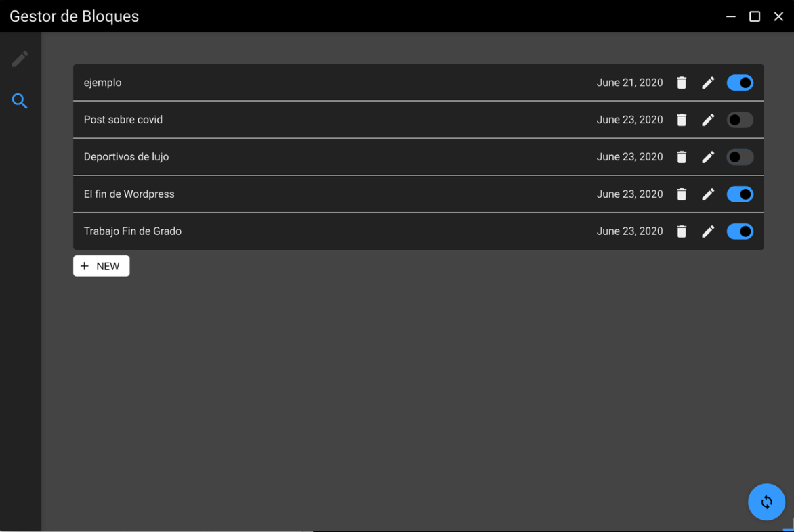Open the pencil editor in the sidebar

tap(20, 59)
